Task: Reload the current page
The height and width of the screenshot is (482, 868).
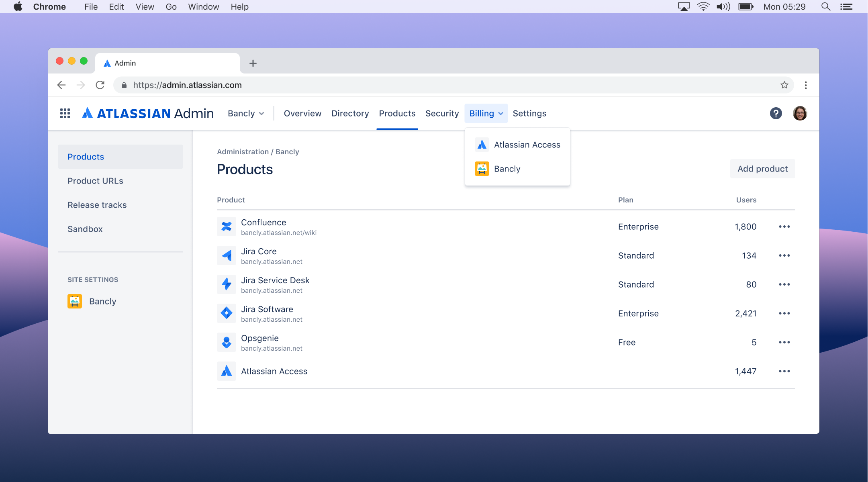Action: [x=100, y=85]
